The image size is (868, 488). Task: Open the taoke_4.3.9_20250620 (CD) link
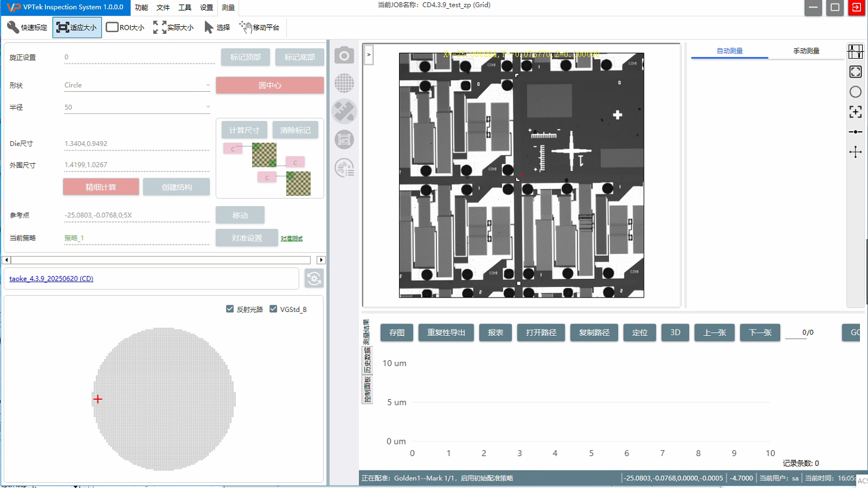(51, 279)
